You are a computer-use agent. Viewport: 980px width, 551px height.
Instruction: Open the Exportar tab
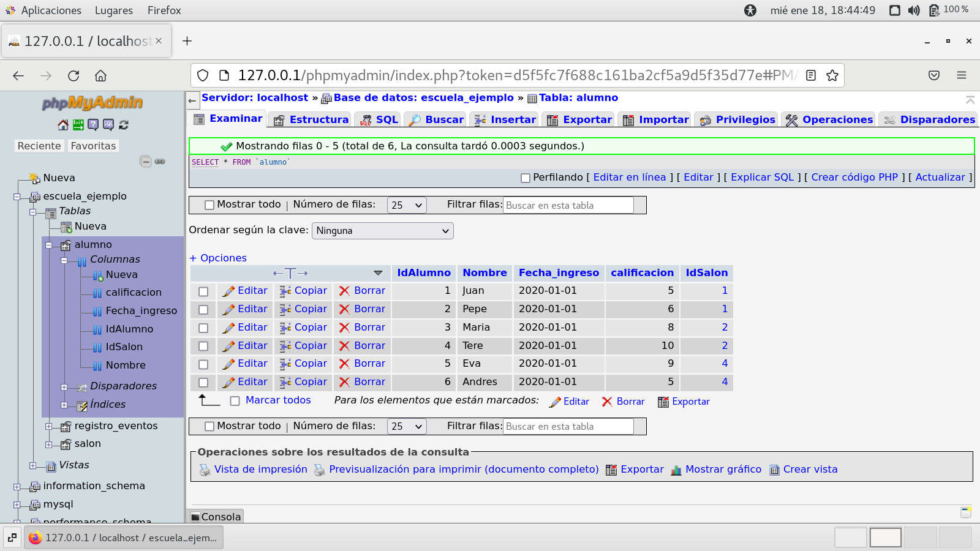(579, 120)
